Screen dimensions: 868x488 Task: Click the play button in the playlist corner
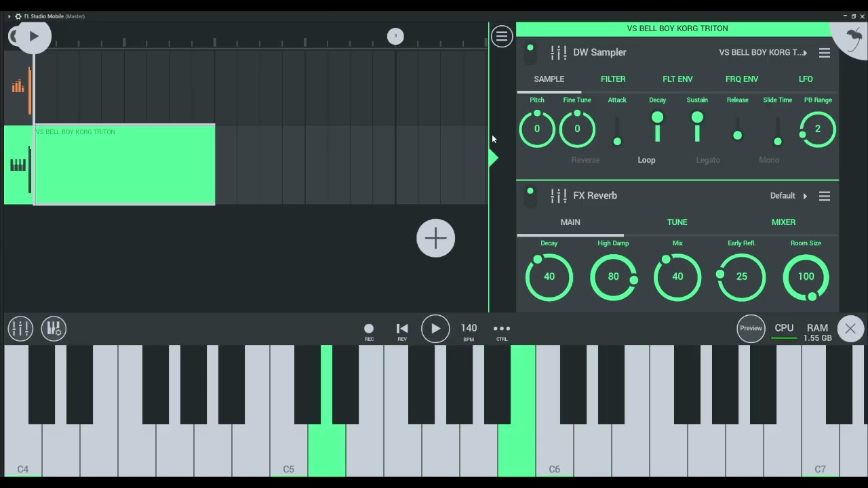click(x=33, y=37)
